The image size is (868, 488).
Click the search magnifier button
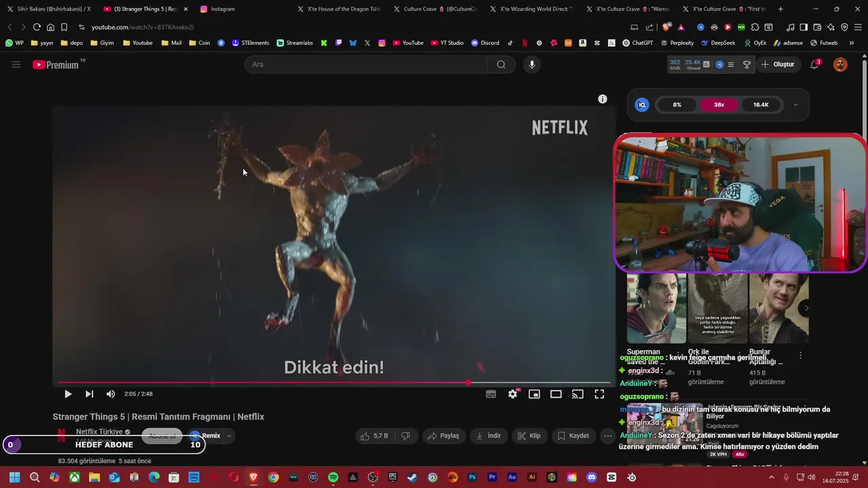pyautogui.click(x=501, y=64)
